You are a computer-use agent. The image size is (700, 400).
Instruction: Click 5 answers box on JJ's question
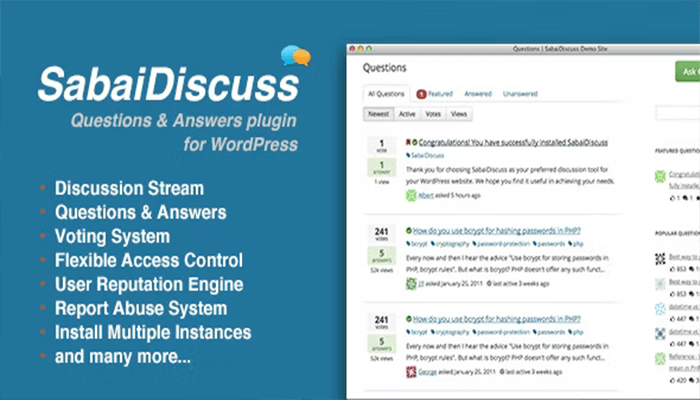coord(381,256)
